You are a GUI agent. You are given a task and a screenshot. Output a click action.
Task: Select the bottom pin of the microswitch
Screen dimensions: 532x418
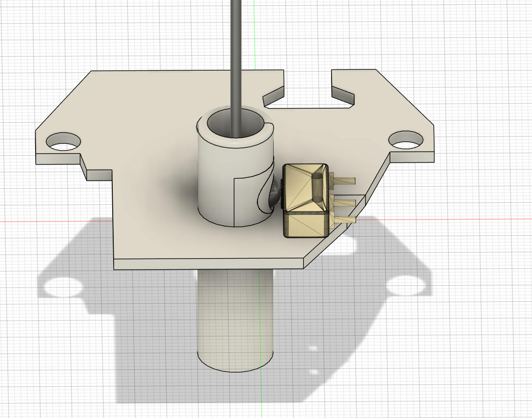(343, 219)
